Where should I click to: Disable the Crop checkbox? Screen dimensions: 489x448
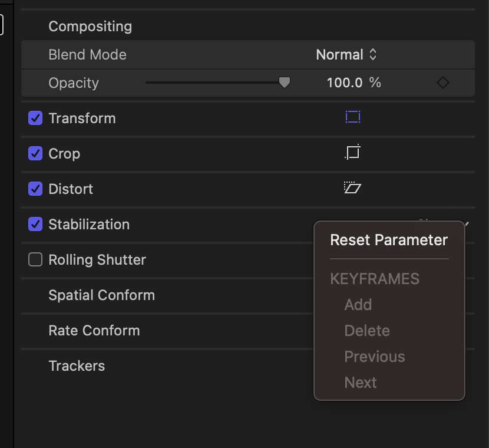pyautogui.click(x=35, y=154)
